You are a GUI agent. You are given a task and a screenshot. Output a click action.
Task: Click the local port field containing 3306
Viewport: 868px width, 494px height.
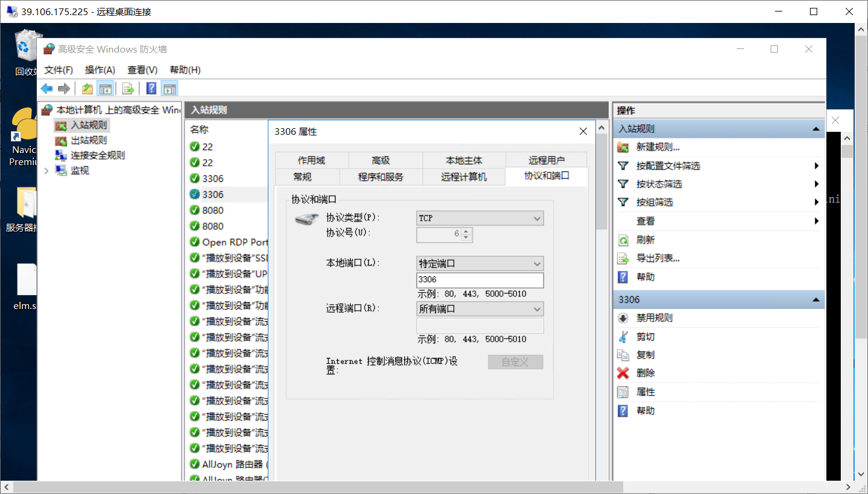pyautogui.click(x=480, y=280)
